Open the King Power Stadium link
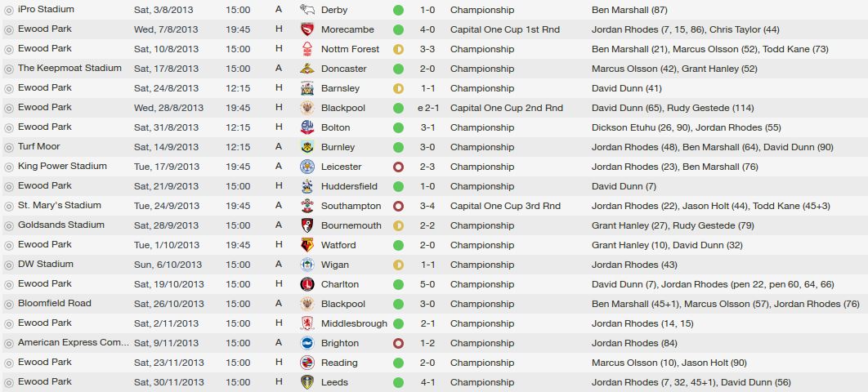The height and width of the screenshot is (392, 868). click(62, 166)
